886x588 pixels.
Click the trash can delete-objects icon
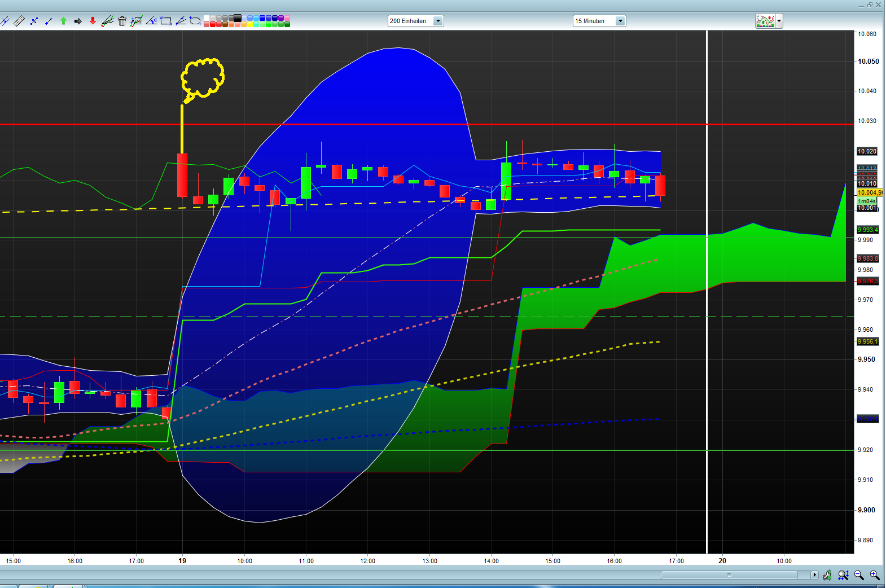pyautogui.click(x=122, y=21)
